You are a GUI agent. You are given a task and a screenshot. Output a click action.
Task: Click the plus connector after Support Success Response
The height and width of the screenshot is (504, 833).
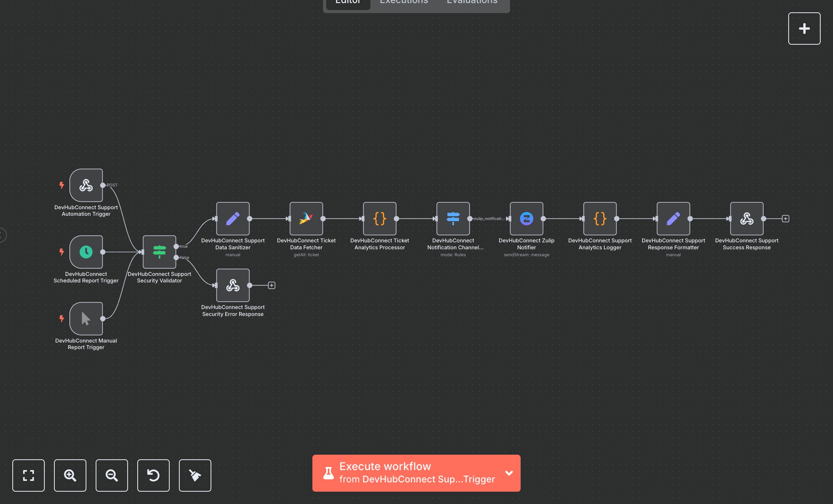coord(786,218)
